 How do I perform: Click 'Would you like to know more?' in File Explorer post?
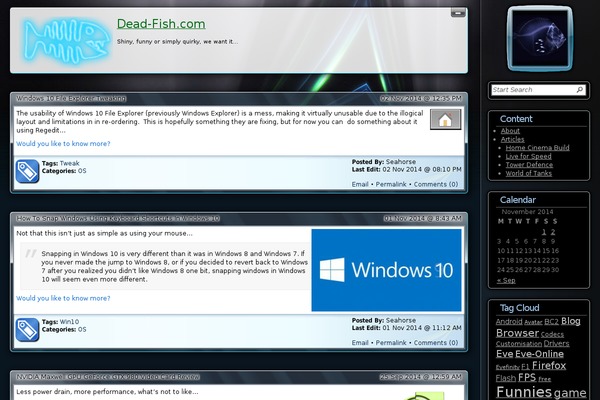pos(63,144)
